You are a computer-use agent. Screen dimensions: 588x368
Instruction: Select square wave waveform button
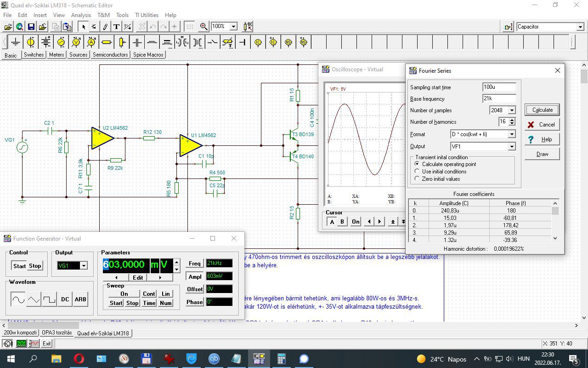49,299
